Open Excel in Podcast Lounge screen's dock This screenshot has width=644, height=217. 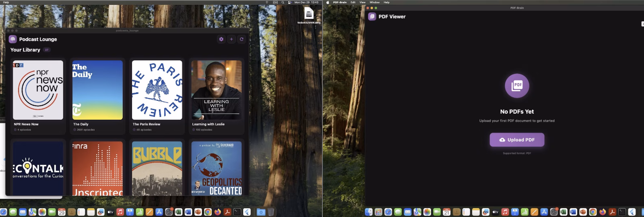click(x=178, y=212)
